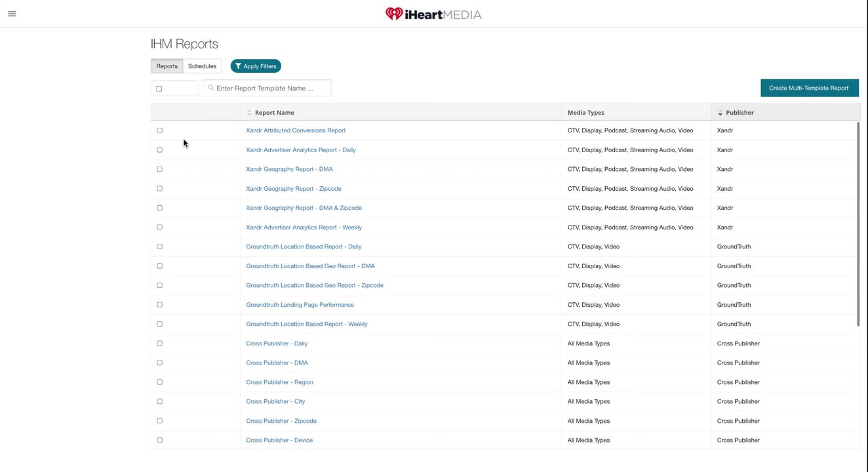Open Groundtruth Location Based Report - Daily
868x472 pixels.
pyautogui.click(x=304, y=246)
